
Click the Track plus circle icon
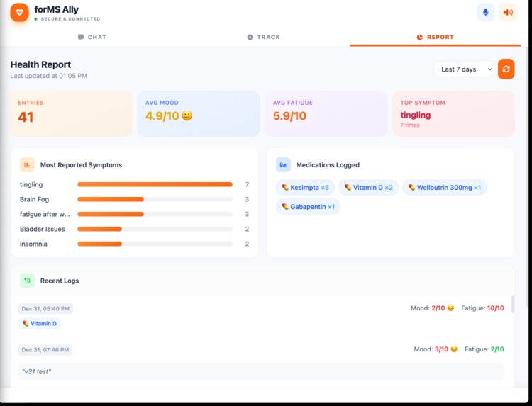250,37
